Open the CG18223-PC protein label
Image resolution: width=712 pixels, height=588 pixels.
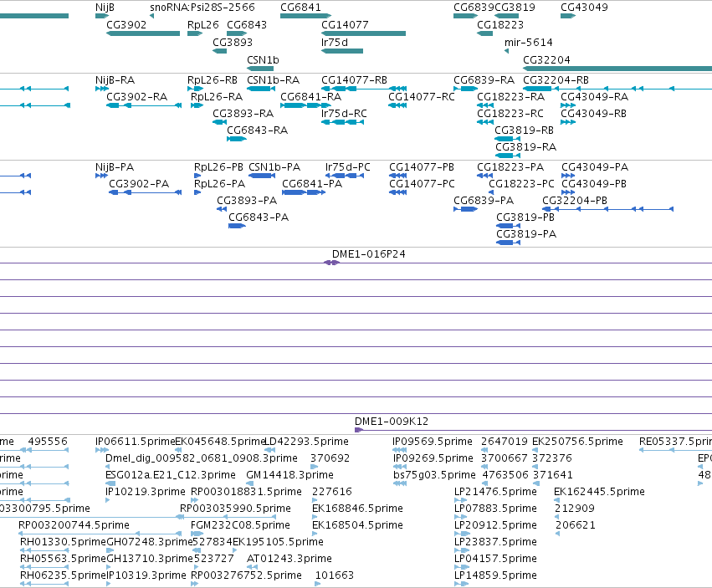click(x=521, y=184)
